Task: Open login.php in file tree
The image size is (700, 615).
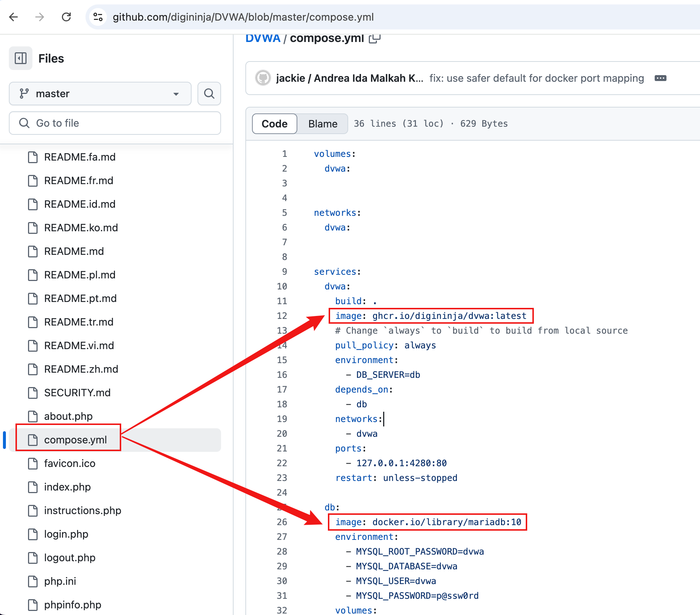Action: (66, 534)
